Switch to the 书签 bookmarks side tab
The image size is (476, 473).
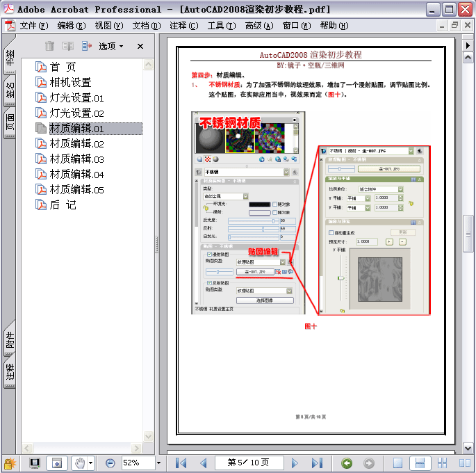(x=10, y=57)
